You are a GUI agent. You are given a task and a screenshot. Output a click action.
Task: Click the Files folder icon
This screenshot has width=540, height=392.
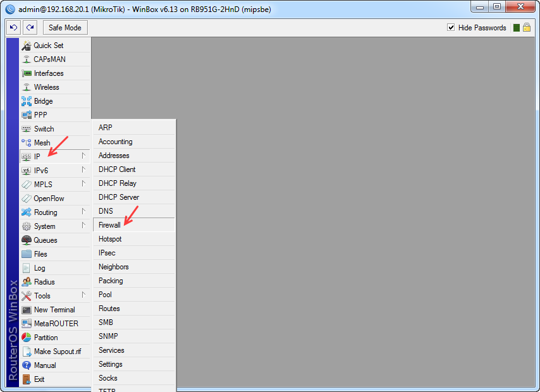27,254
